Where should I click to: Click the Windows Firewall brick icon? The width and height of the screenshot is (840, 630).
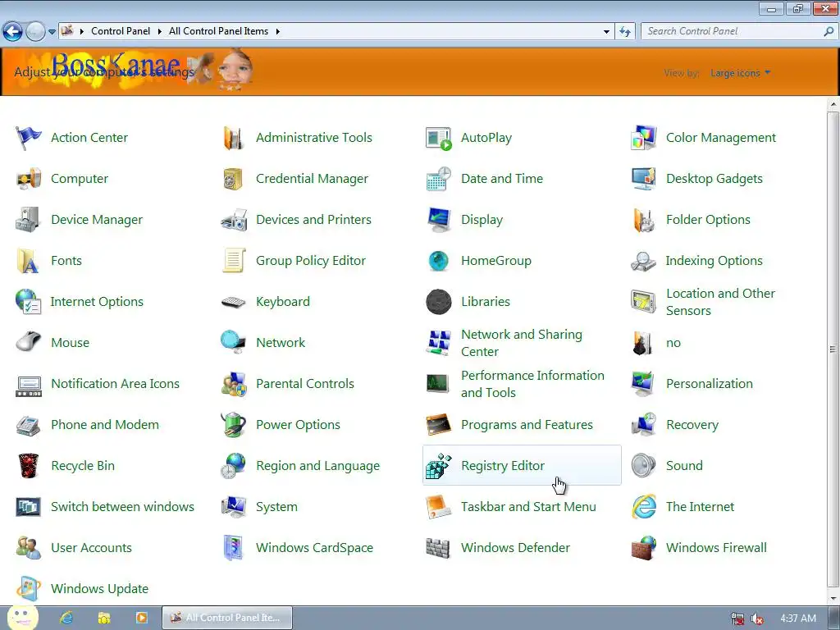pos(643,548)
